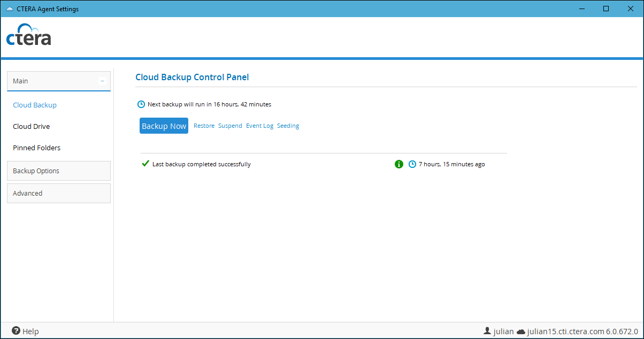Click '7 hours, 15 minutes ago' text
Image resolution: width=644 pixels, height=339 pixels.
coord(452,164)
